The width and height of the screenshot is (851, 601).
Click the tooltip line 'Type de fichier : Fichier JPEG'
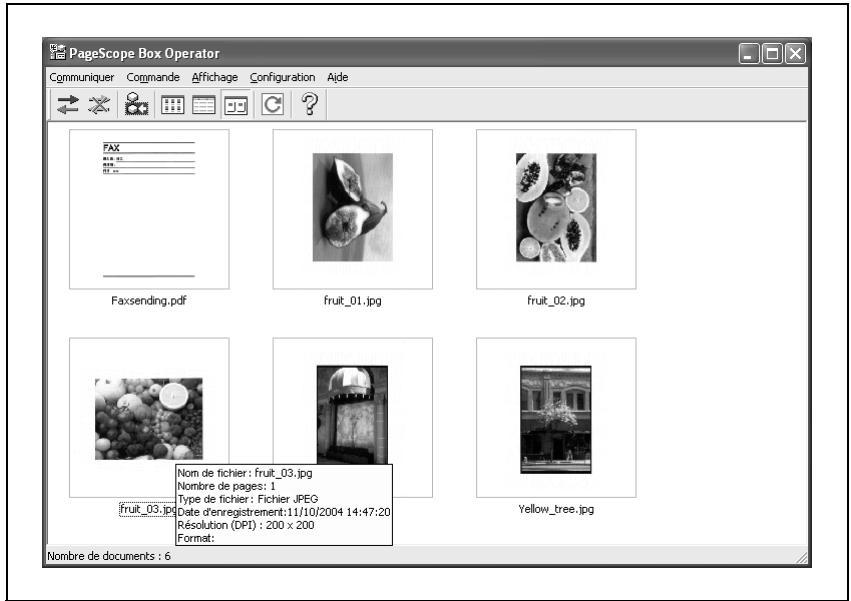pos(248,499)
